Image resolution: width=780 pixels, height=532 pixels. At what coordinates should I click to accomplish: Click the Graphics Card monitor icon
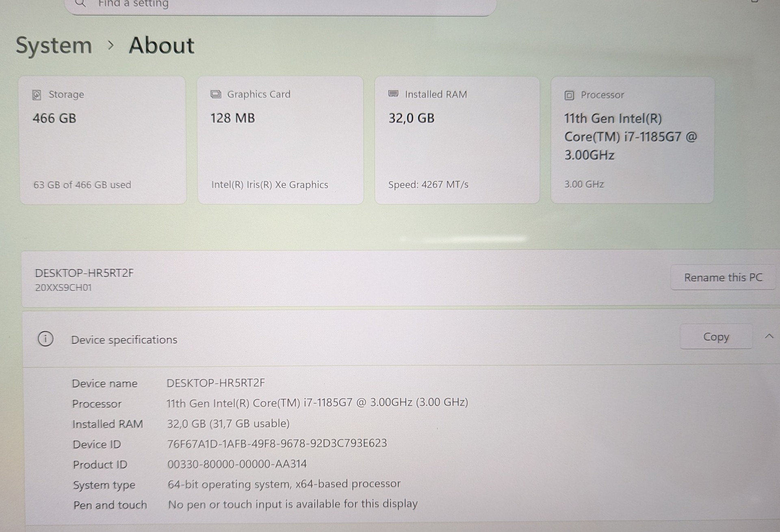[216, 95]
